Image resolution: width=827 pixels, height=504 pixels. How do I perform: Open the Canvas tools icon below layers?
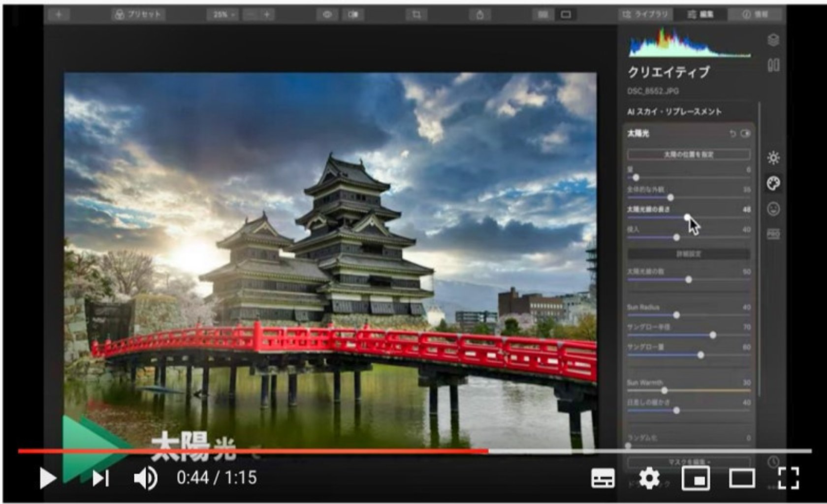[x=773, y=65]
